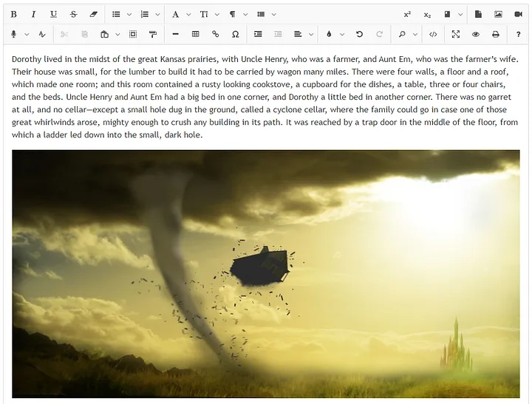Insert a table

click(x=195, y=34)
